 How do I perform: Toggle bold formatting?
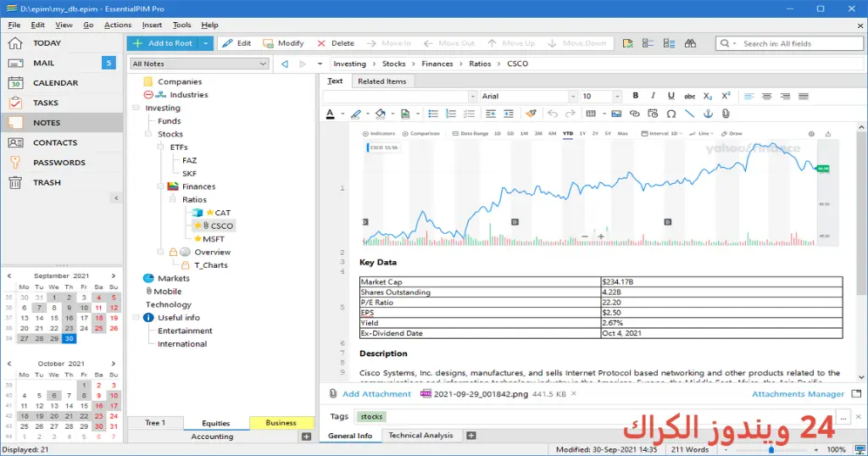[x=636, y=96]
